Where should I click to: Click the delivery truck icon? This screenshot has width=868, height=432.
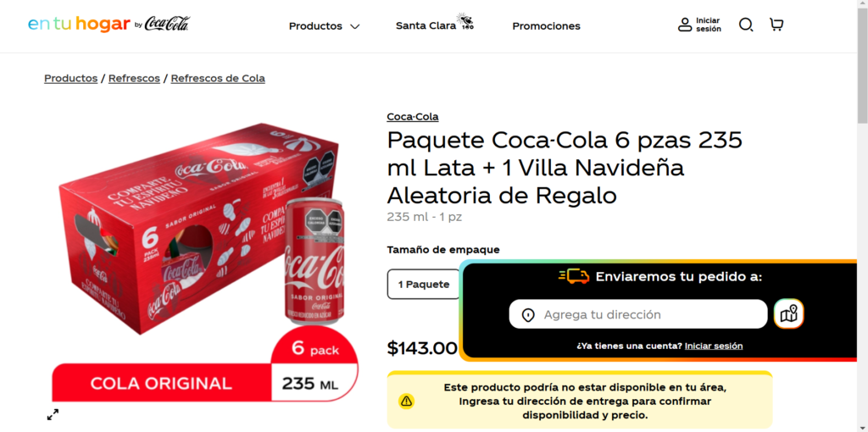click(x=574, y=276)
